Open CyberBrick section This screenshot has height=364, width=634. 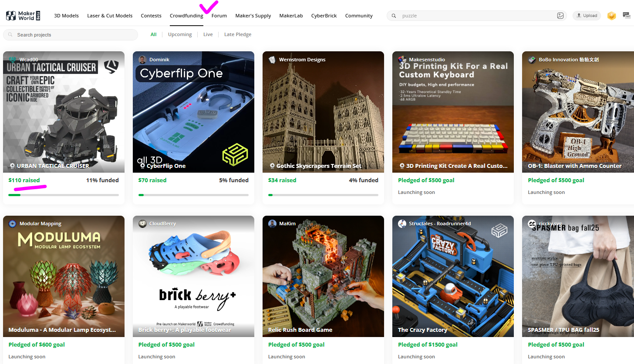(324, 16)
